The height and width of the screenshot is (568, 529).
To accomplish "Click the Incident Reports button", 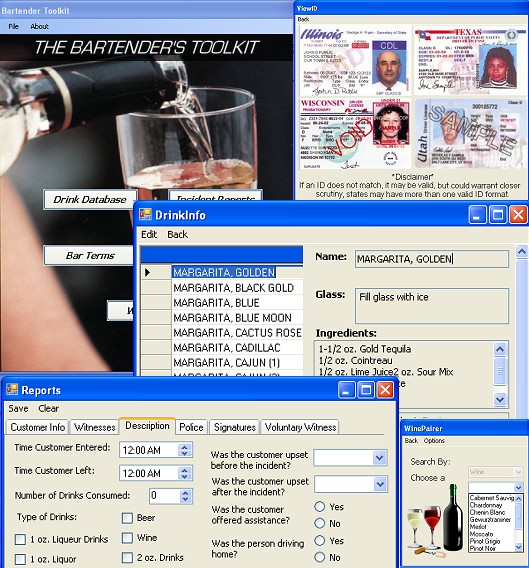I will 215,196.
